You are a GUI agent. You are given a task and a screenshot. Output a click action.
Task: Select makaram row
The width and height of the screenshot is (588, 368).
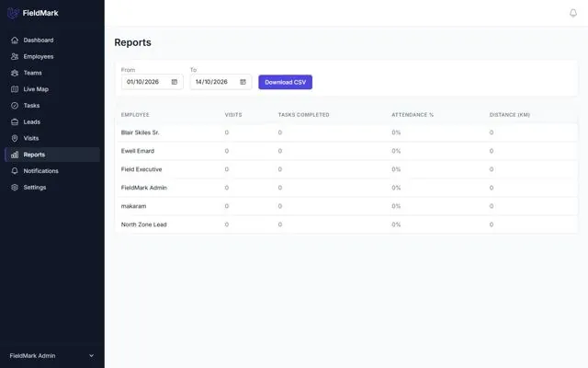pos(346,206)
